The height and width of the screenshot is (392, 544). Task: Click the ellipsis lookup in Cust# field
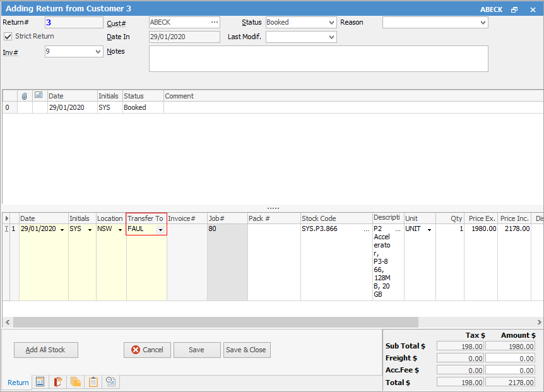pyautogui.click(x=214, y=22)
